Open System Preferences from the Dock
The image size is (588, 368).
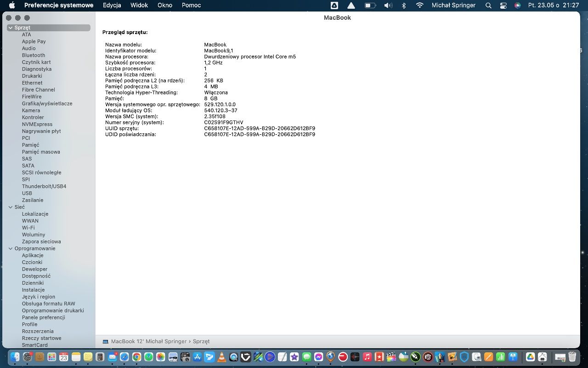click(28, 356)
